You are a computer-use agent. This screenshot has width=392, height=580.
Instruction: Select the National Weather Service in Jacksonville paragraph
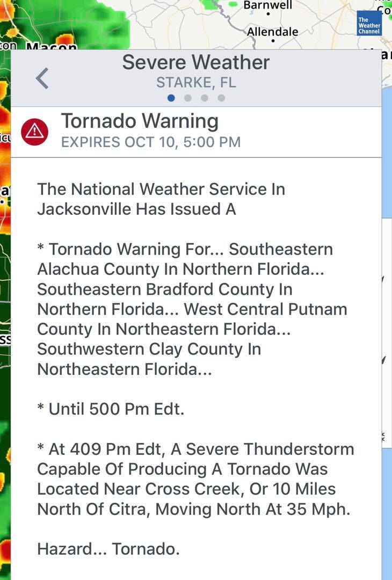click(161, 199)
